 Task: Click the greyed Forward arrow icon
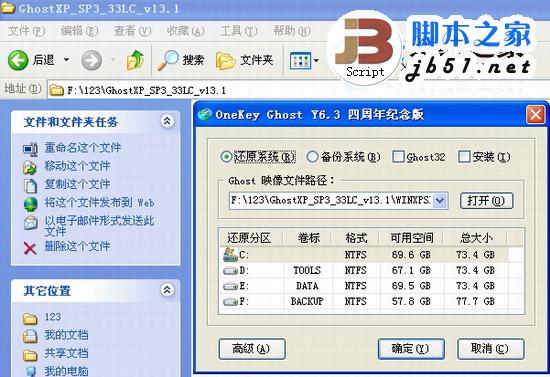(x=92, y=60)
